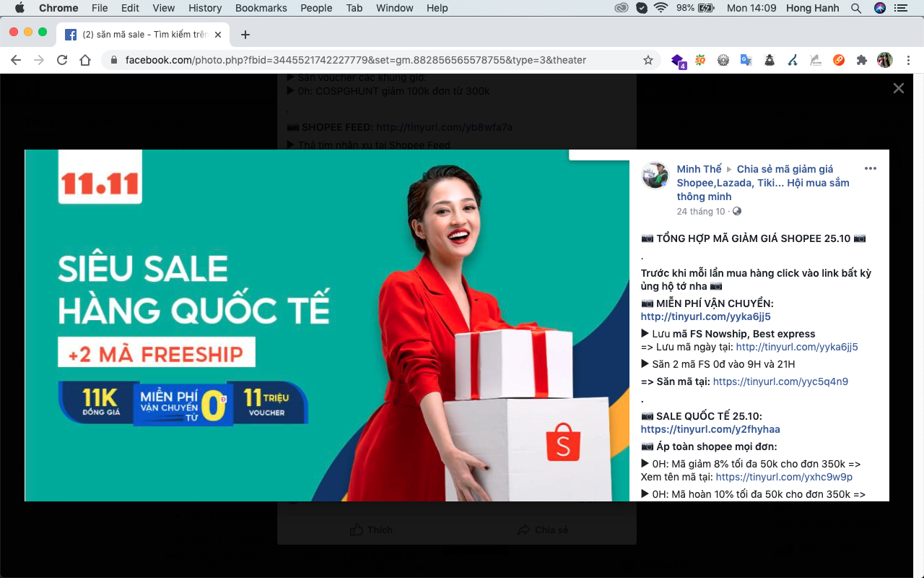The width and height of the screenshot is (924, 578).
Task: Open the Bookmarks menu
Action: pos(261,8)
